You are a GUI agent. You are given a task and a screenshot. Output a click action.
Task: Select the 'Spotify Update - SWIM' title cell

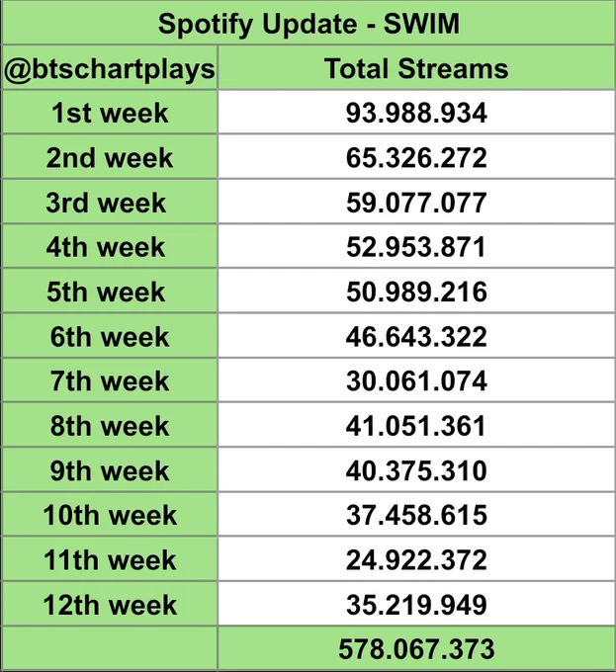pyautogui.click(x=308, y=23)
